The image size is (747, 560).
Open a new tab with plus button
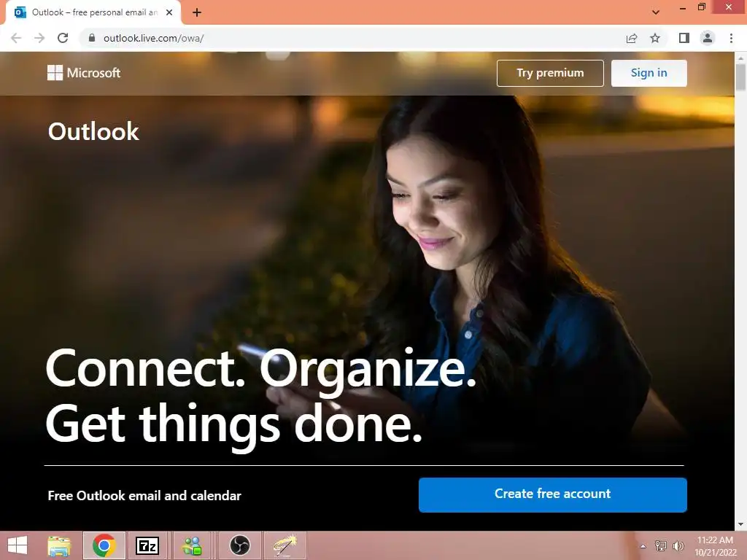[197, 12]
